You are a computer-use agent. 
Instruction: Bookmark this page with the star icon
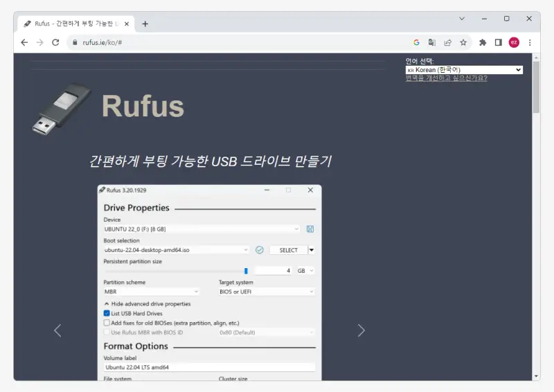[x=463, y=42]
